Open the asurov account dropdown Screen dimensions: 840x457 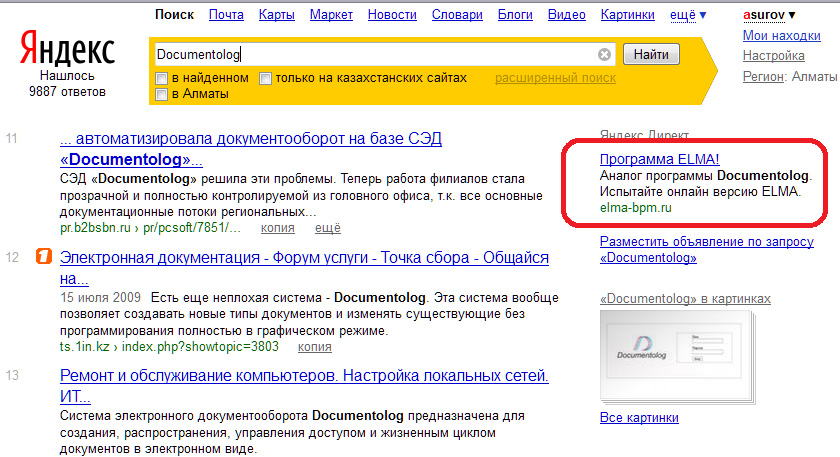pos(769,15)
